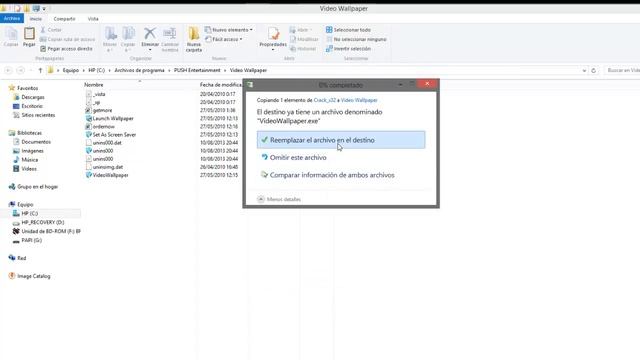Screen dimensions: 640x360
Task: Click the Back navigation arrow
Action: 8,70
